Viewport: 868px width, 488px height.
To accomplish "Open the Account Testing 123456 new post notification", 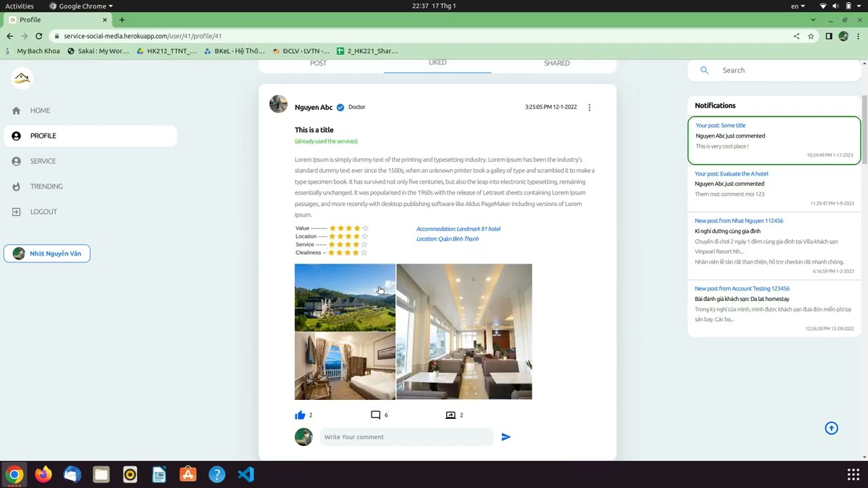I will tap(774, 308).
